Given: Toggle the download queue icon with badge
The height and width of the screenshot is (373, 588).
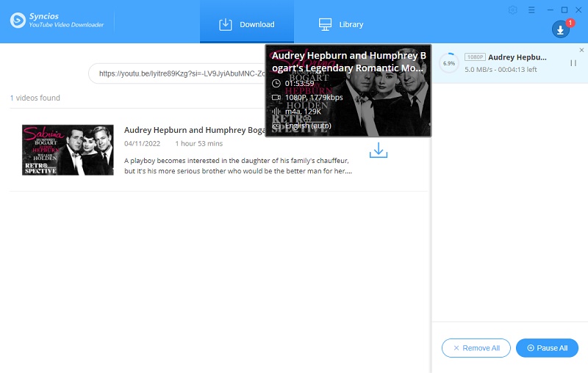Looking at the screenshot, I should point(561,29).
